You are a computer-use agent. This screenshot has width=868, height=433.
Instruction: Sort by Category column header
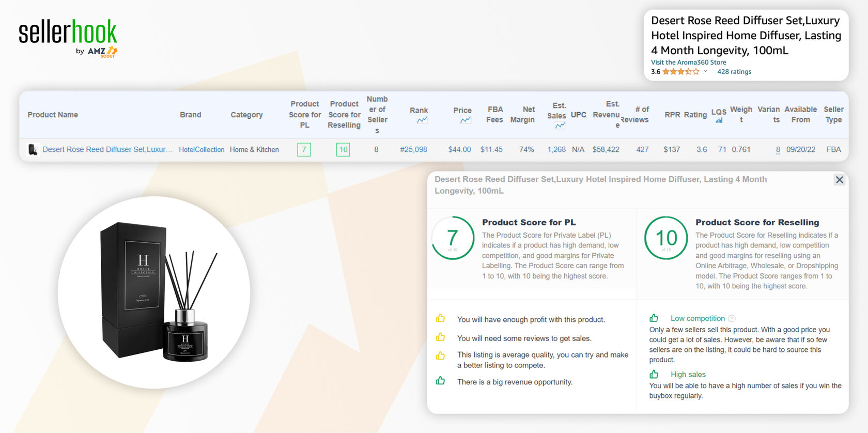pos(246,115)
